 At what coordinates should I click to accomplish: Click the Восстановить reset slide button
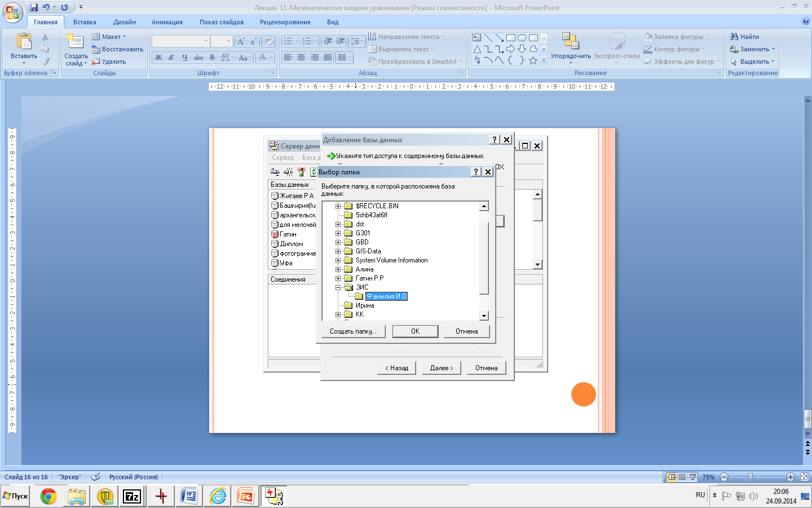117,49
